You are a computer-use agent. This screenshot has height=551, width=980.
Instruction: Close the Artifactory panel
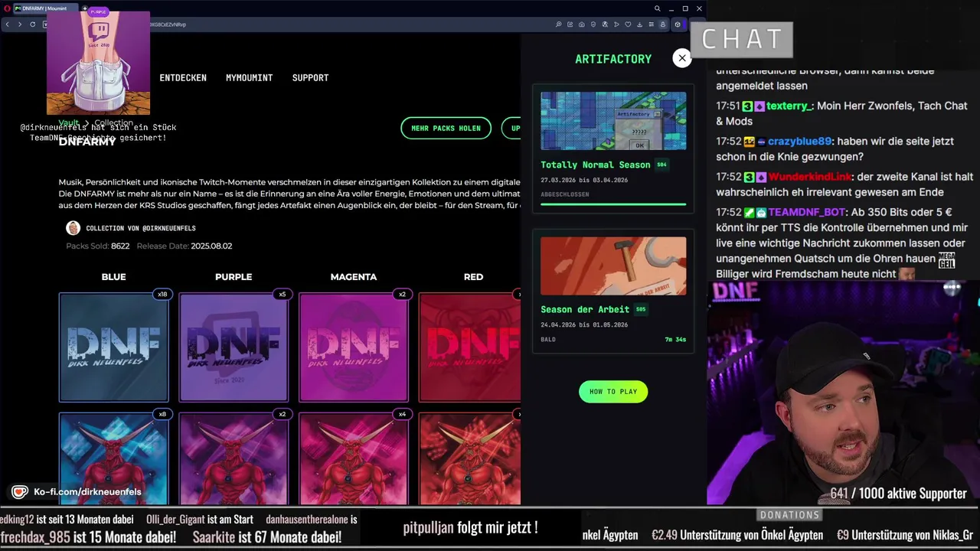pyautogui.click(x=681, y=58)
